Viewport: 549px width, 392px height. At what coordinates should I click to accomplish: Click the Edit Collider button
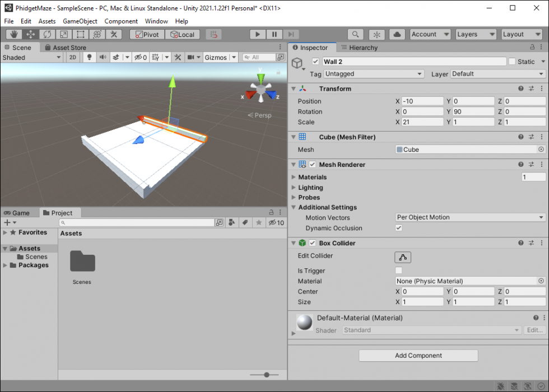403,257
